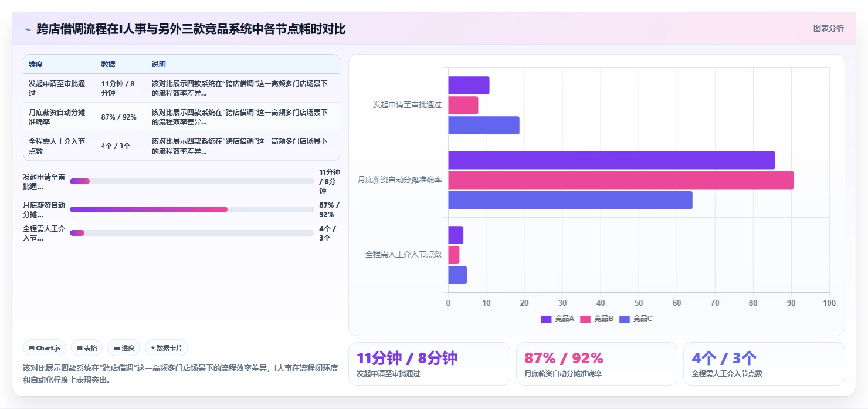Select the 表格 tag chip
The image size is (868, 409).
(87, 348)
